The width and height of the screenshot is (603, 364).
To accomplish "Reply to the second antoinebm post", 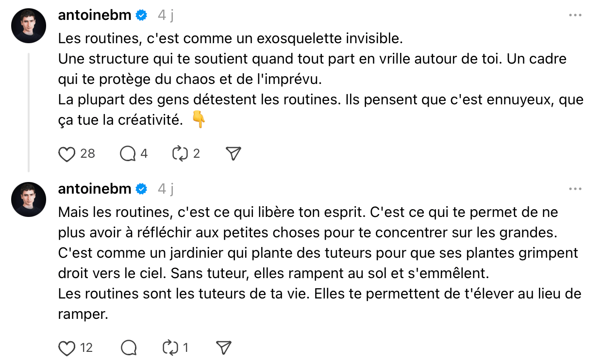I will coord(129,347).
